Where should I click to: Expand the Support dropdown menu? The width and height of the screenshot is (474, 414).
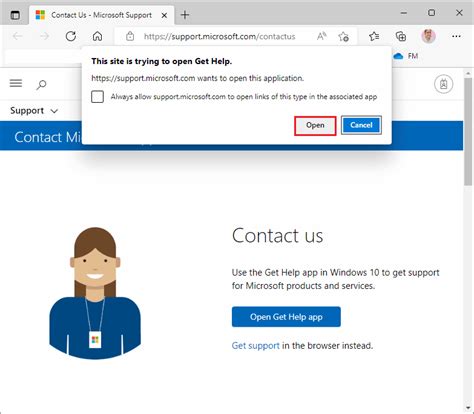(x=34, y=110)
